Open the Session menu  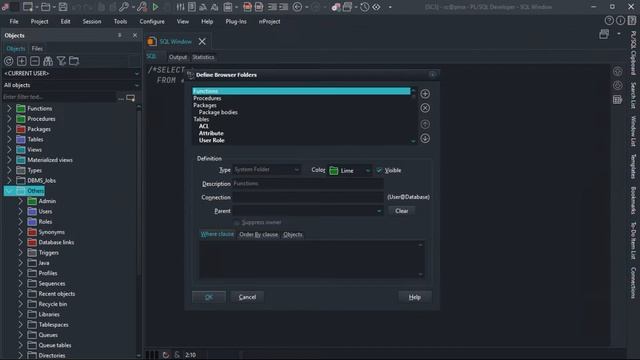click(x=92, y=22)
